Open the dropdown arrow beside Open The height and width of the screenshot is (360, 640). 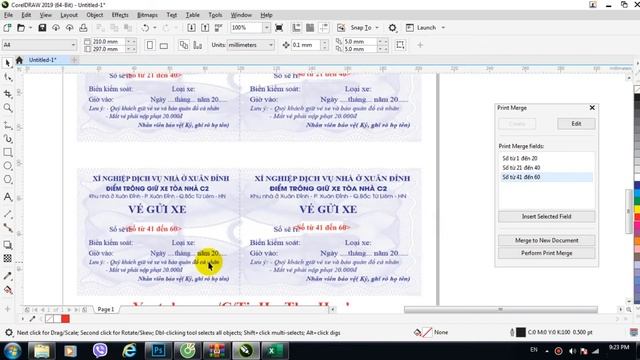point(30,28)
